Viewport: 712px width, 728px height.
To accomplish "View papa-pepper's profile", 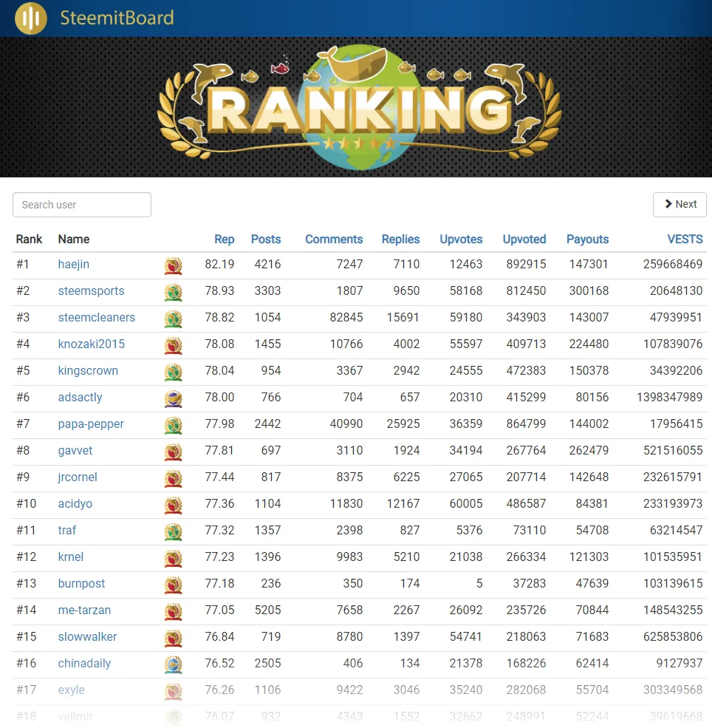I will coord(91,424).
